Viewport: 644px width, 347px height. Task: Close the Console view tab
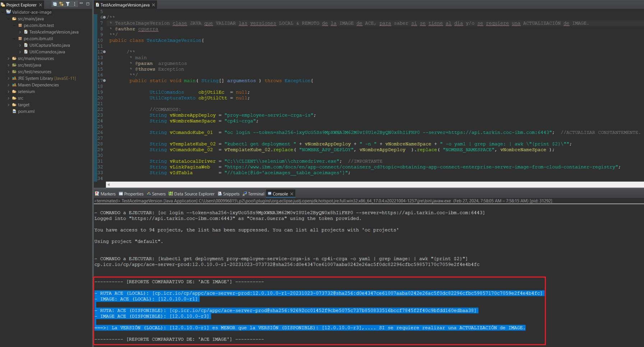coord(292,194)
